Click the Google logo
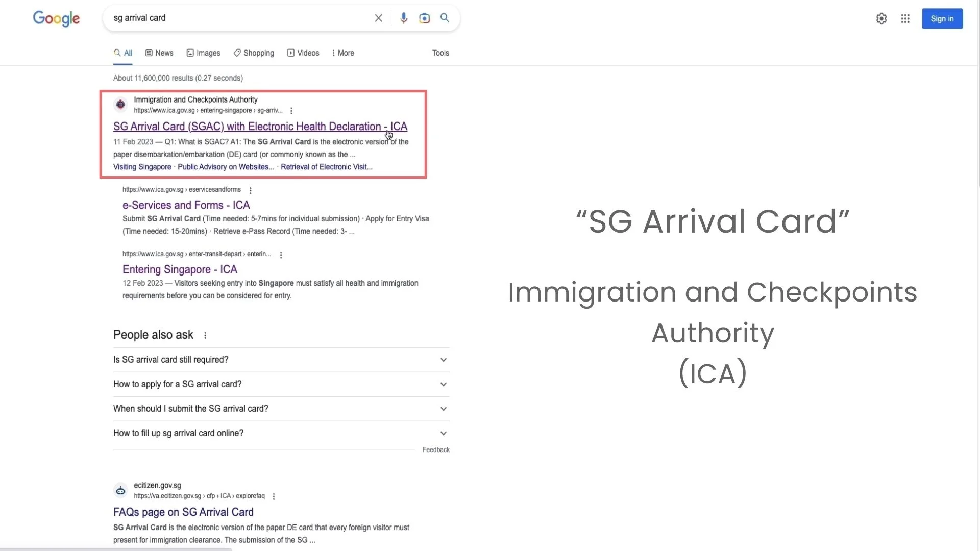The image size is (980, 551). 56,19
